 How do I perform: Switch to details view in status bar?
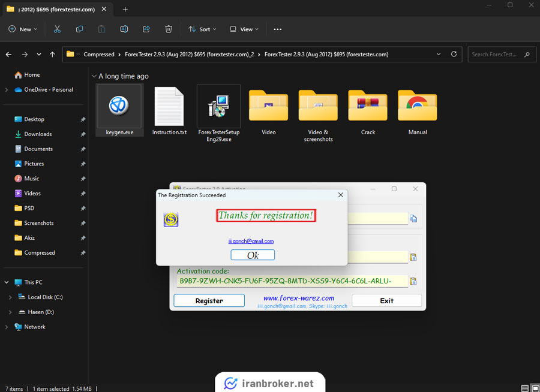[x=524, y=388]
